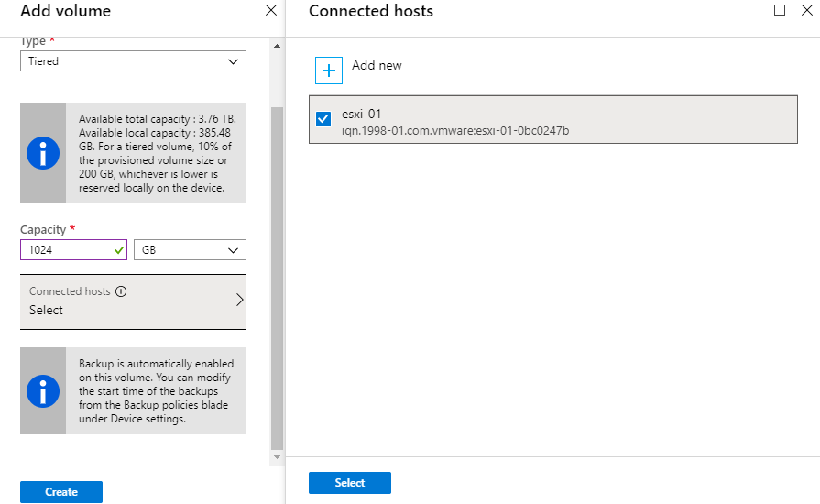The image size is (820, 504).
Task: Open the Connected hosts Select row
Action: [133, 301]
